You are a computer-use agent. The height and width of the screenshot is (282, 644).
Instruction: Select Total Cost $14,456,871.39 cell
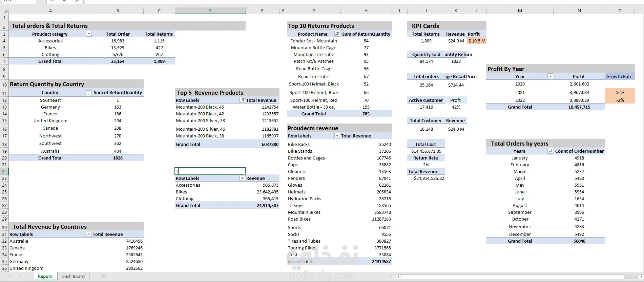426,151
